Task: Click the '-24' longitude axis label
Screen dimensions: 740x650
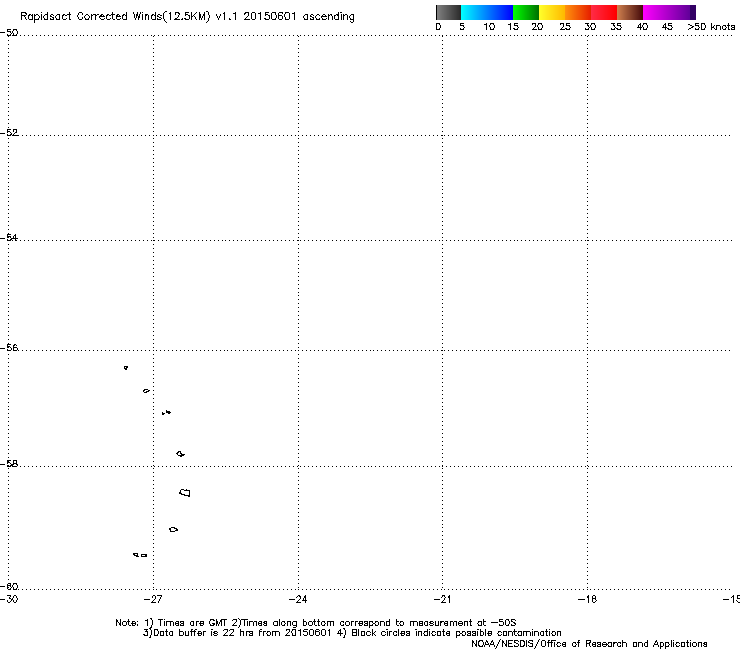Action: coord(298,599)
